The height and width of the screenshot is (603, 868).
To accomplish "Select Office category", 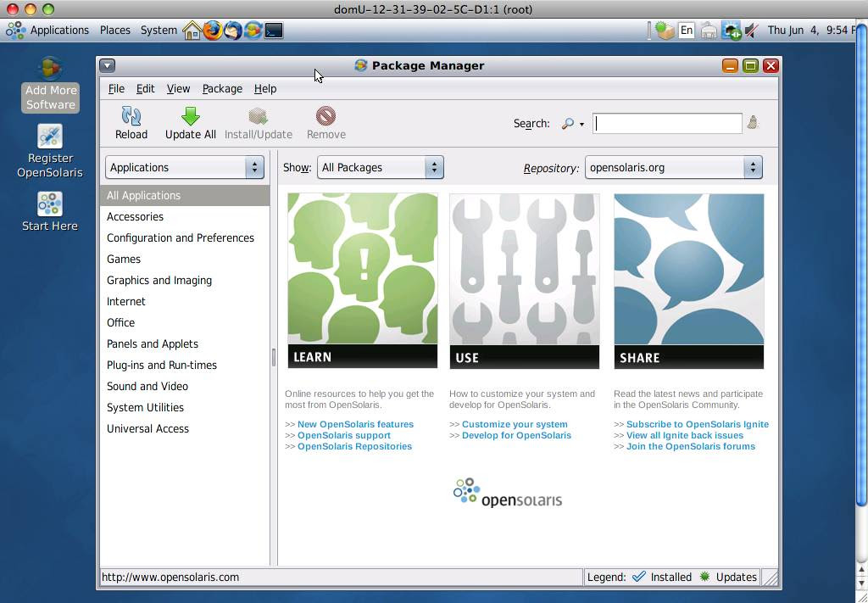I will click(x=185, y=322).
